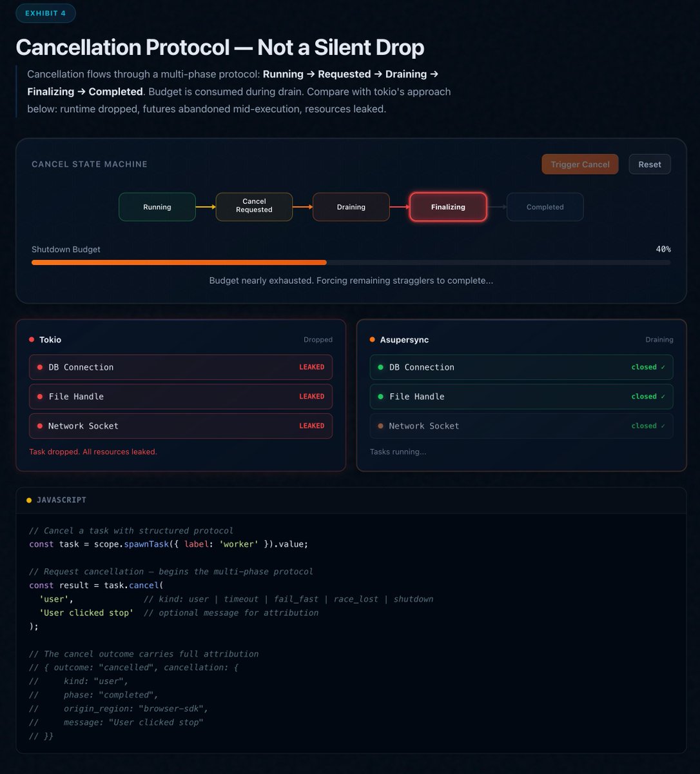Click the Tasks running... status text
Screen dimensions: 700x774
(x=398, y=451)
